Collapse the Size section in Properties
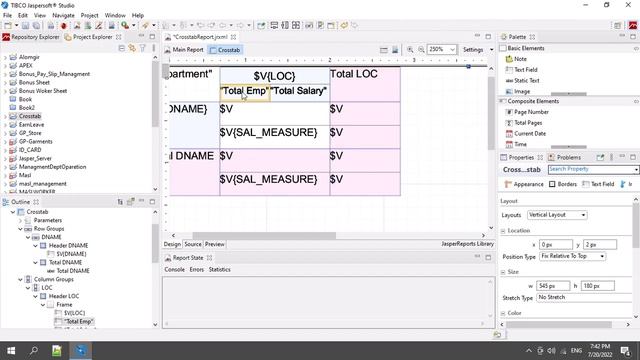Image resolution: width=640 pixels, height=360 pixels. tap(503, 272)
